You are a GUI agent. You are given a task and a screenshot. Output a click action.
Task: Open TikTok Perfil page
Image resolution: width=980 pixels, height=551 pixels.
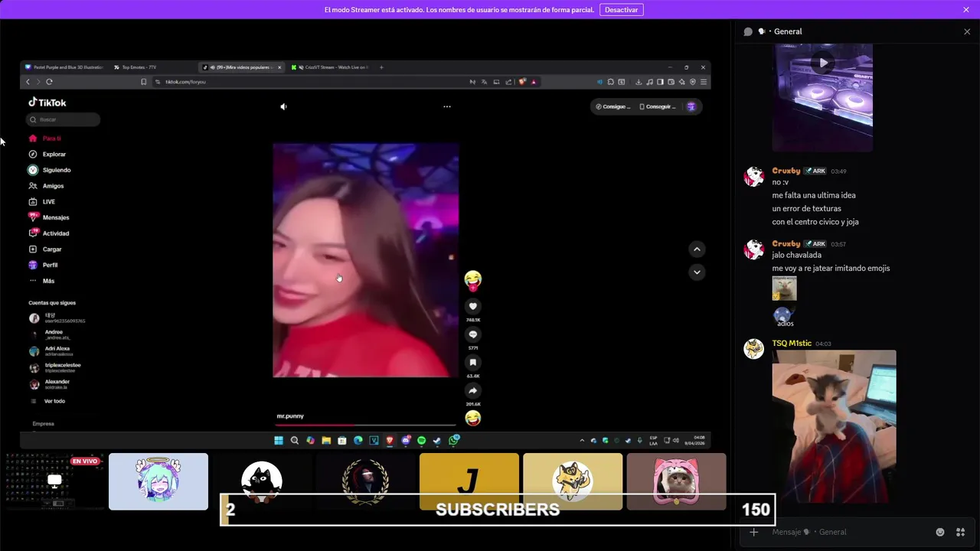pyautogui.click(x=43, y=265)
